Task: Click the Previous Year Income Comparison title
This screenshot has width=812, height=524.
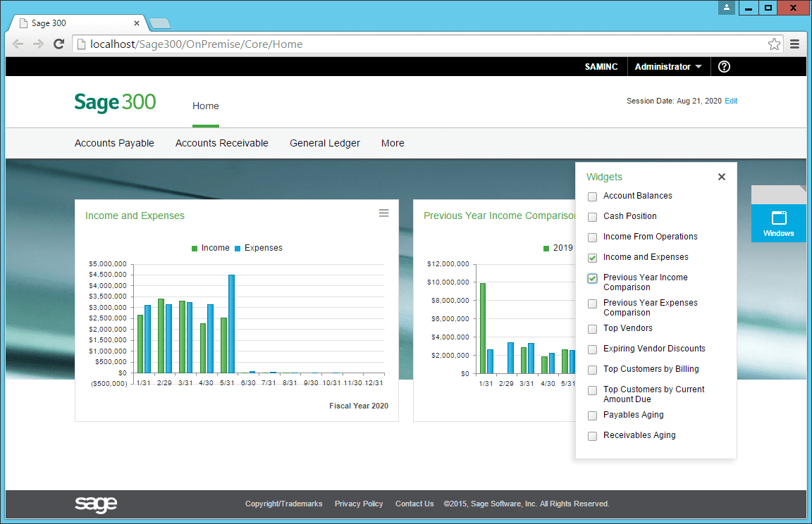Action: [500, 216]
